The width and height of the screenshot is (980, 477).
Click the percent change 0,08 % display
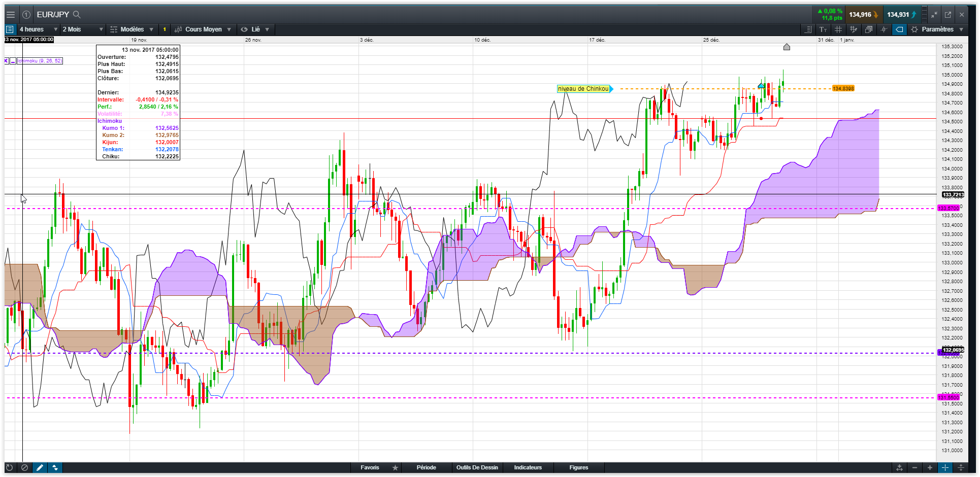[x=830, y=11]
